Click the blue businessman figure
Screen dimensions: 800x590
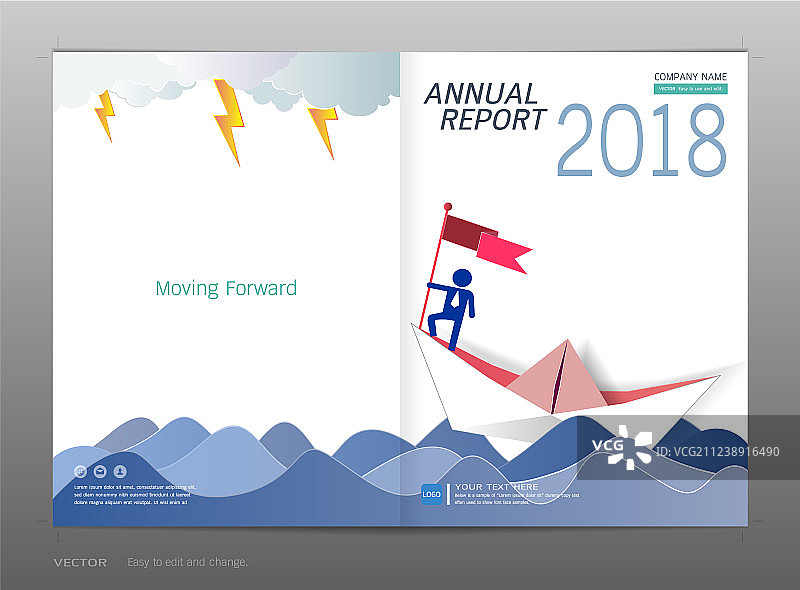click(455, 309)
